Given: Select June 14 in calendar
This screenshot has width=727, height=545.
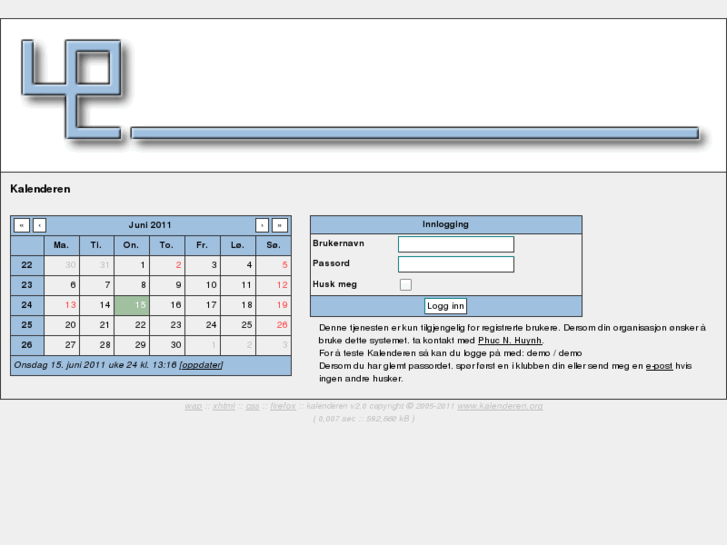Looking at the screenshot, I should coord(97,305).
